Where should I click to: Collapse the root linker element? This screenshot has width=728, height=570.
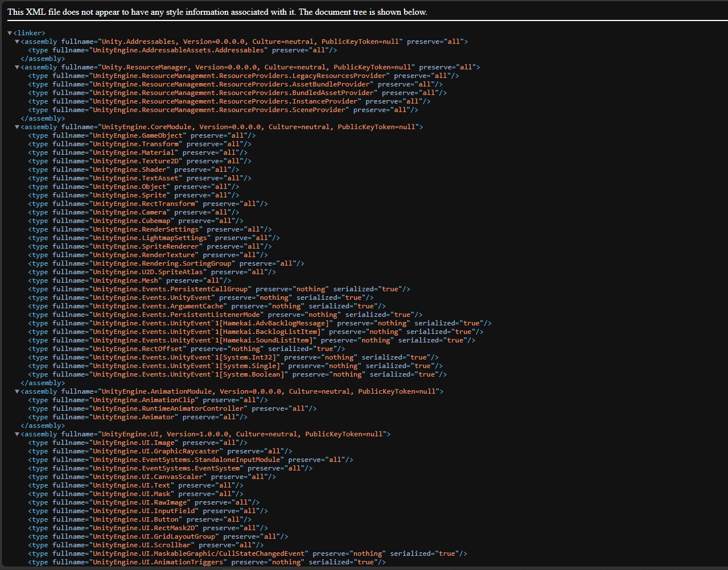click(x=10, y=33)
